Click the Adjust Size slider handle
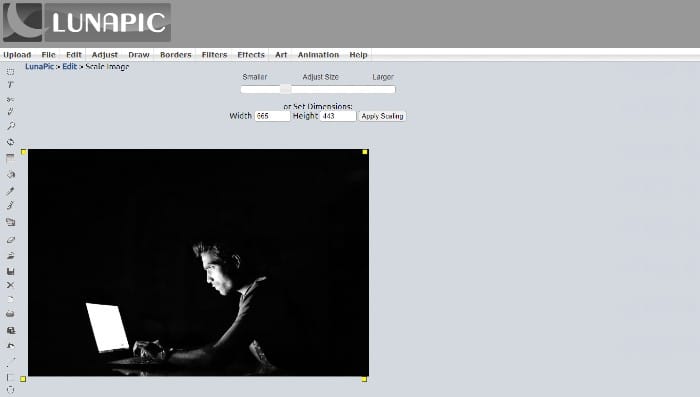Image resolution: width=700 pixels, height=397 pixels. pos(285,89)
